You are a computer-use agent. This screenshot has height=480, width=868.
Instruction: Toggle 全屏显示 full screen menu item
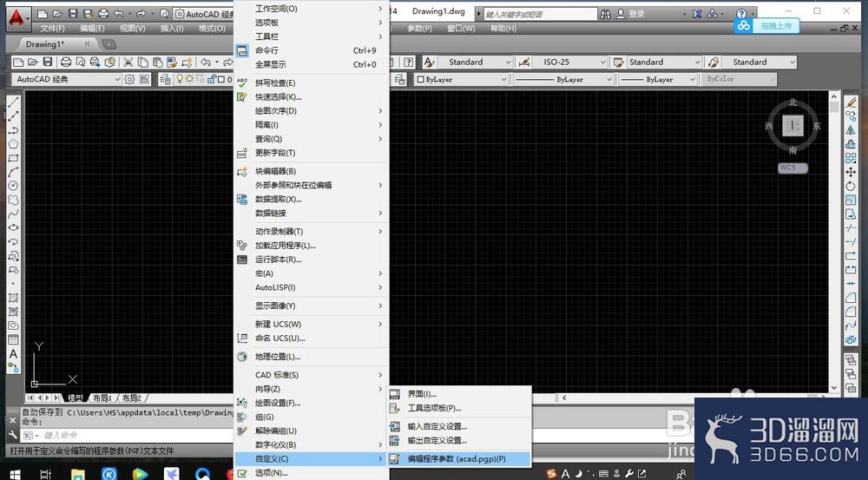(x=312, y=64)
